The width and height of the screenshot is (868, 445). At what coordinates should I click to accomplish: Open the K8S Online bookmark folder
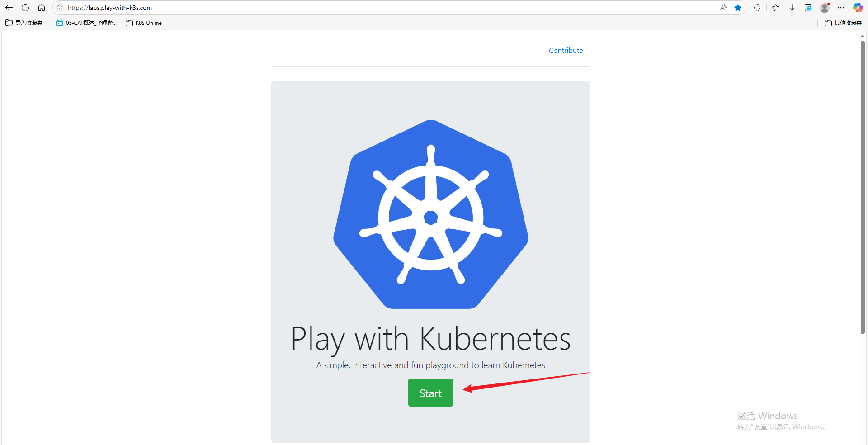point(144,23)
